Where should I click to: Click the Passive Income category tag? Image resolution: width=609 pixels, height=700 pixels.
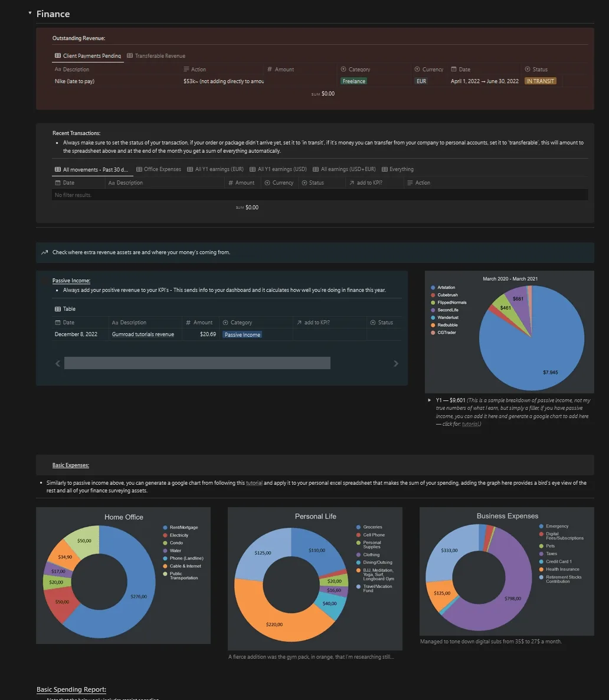(x=242, y=335)
